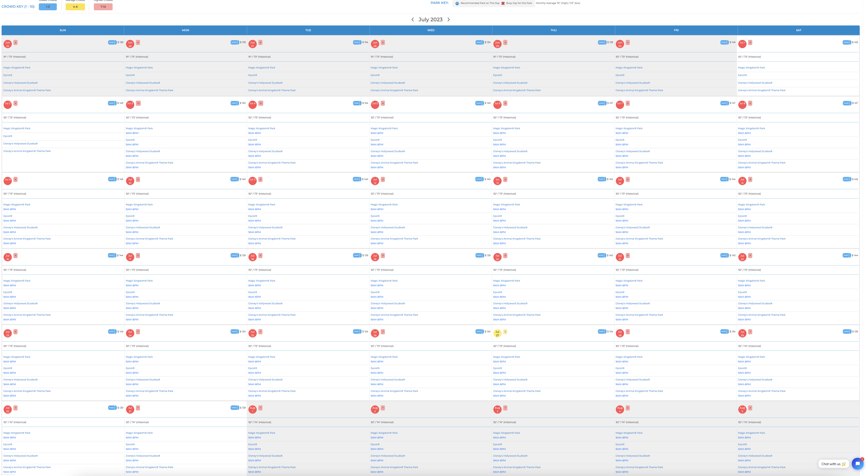Select the Jul 15 date circle
This screenshot has height=476, width=868.
point(742,181)
